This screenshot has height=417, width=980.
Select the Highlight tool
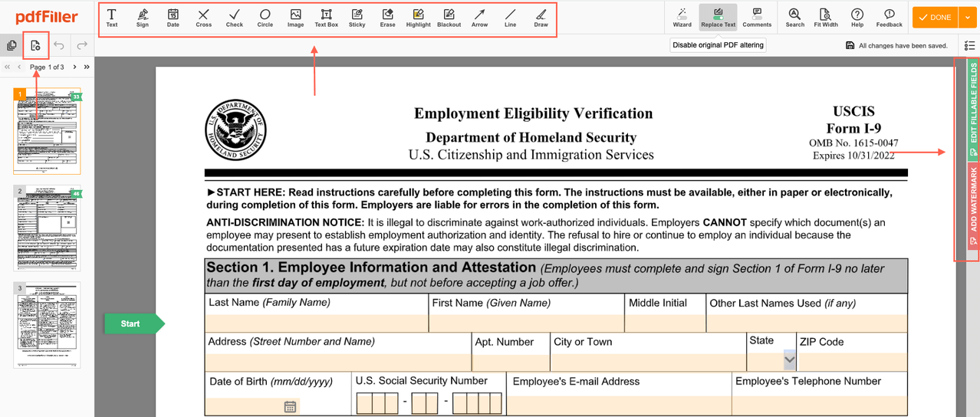pyautogui.click(x=418, y=18)
